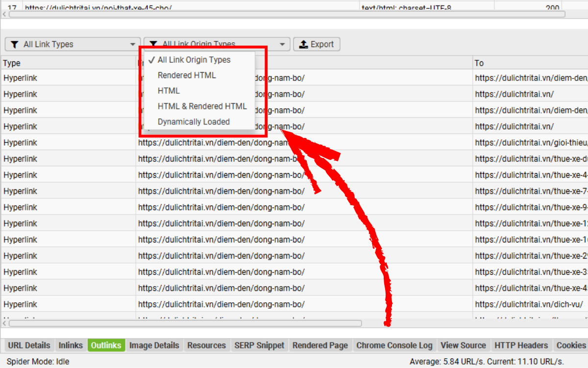Open the URL Details tab
This screenshot has width=588, height=368.
coord(28,345)
